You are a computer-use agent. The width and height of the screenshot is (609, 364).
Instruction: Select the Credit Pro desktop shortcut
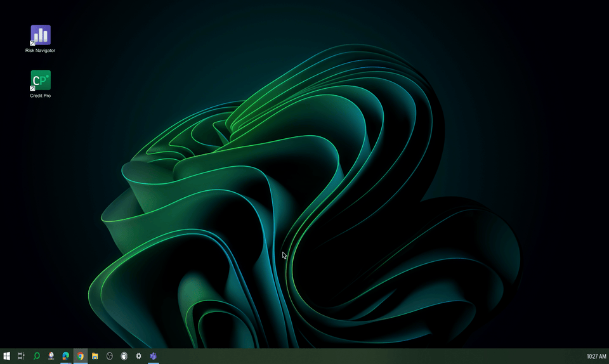(x=41, y=81)
